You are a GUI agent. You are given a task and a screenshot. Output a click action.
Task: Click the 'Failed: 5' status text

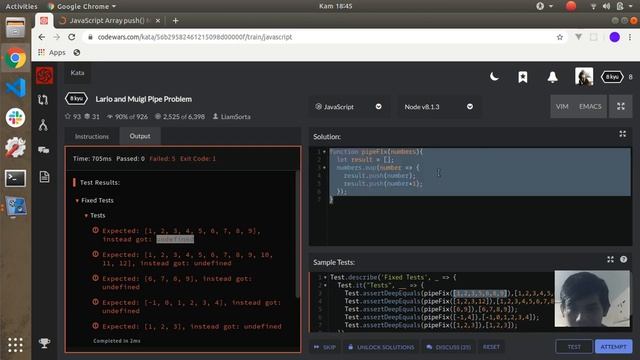tap(162, 159)
